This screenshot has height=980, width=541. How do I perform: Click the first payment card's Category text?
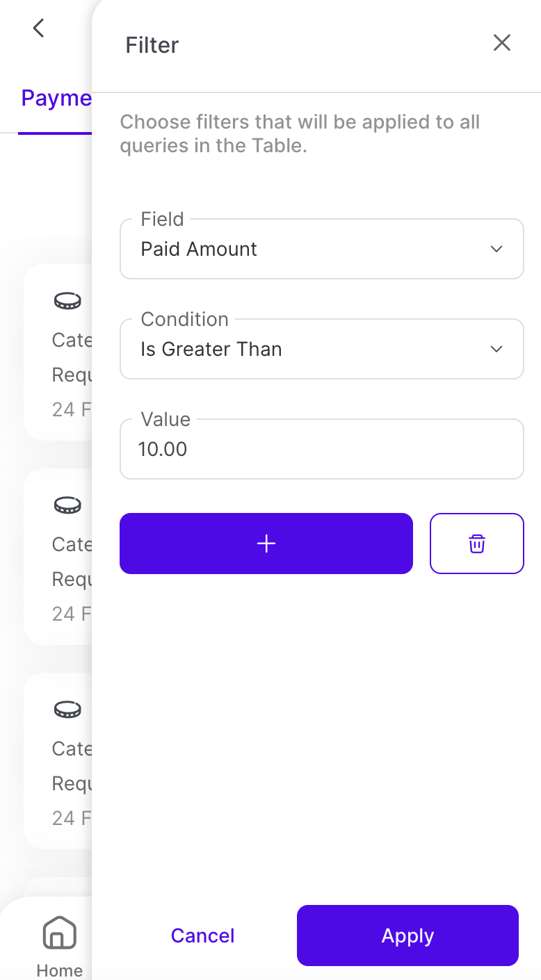pyautogui.click(x=72, y=340)
